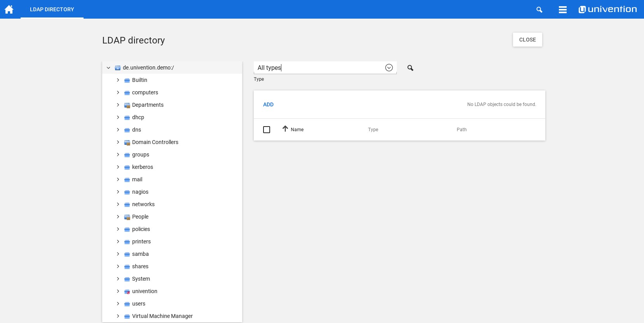
Task: Expand the computers tree node
Action: [x=118, y=92]
